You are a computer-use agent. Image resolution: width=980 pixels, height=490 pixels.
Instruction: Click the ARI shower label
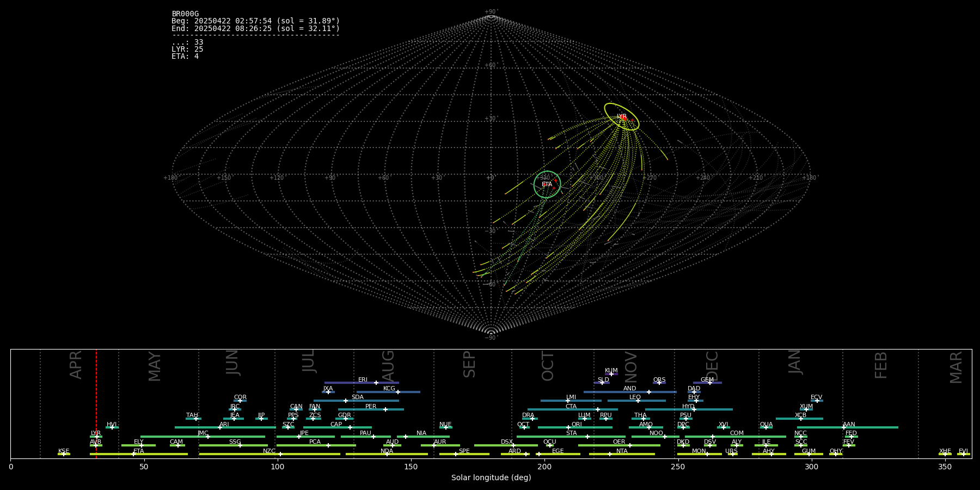pos(224,425)
